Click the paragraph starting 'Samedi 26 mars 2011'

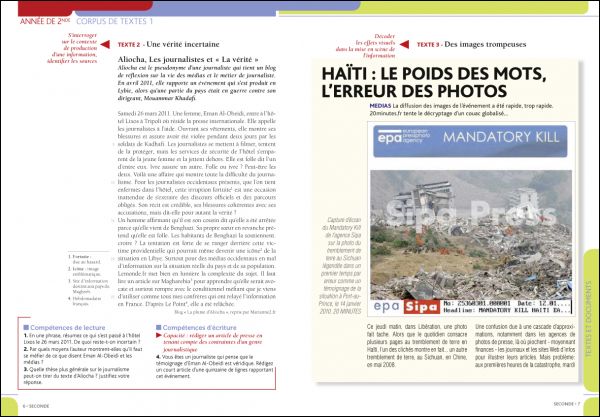[x=197, y=163]
